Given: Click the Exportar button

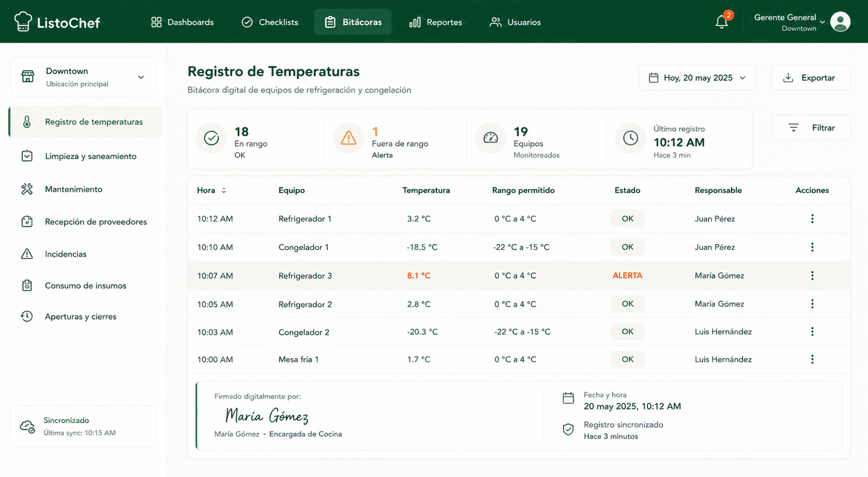Looking at the screenshot, I should coord(811,78).
